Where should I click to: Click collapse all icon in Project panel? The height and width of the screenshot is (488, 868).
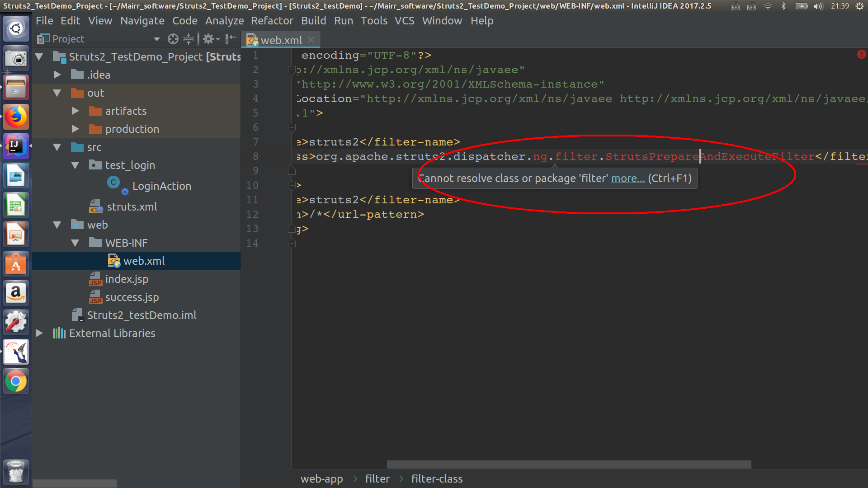[189, 39]
